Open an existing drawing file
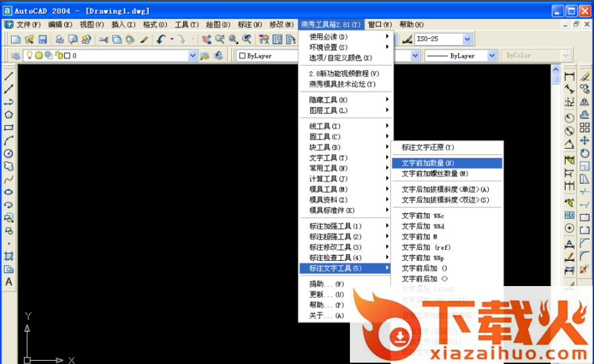The image size is (594, 364). 29,39
